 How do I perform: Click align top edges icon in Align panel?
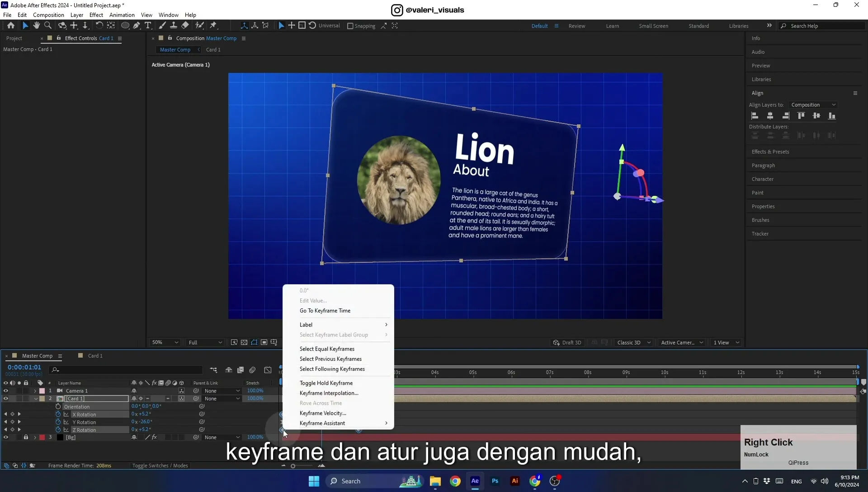tap(801, 116)
